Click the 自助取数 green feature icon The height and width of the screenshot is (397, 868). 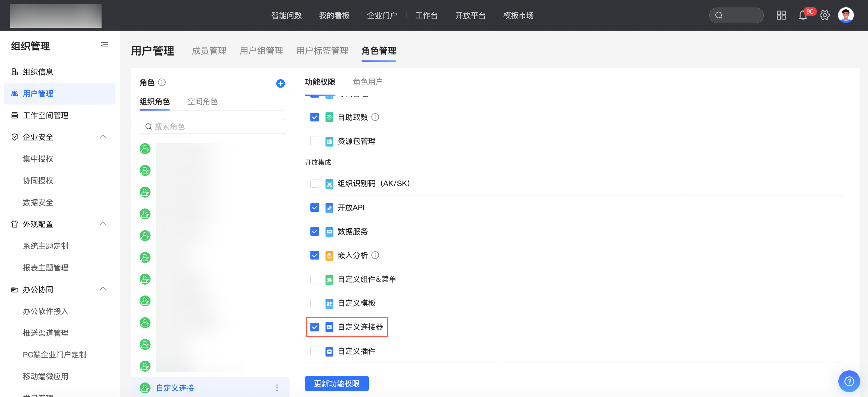[x=329, y=117]
